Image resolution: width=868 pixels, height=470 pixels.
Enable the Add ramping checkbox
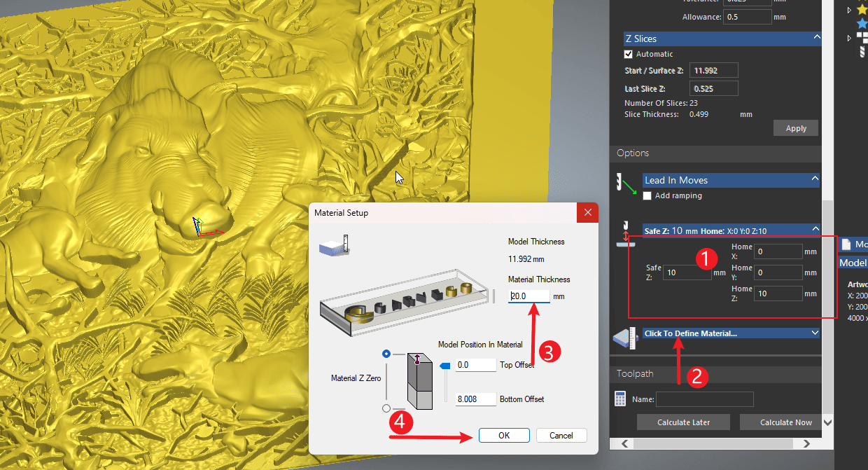tap(647, 196)
